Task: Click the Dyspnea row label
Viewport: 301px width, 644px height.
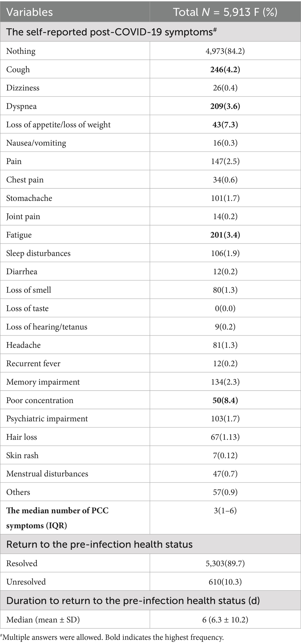Action: (22, 106)
